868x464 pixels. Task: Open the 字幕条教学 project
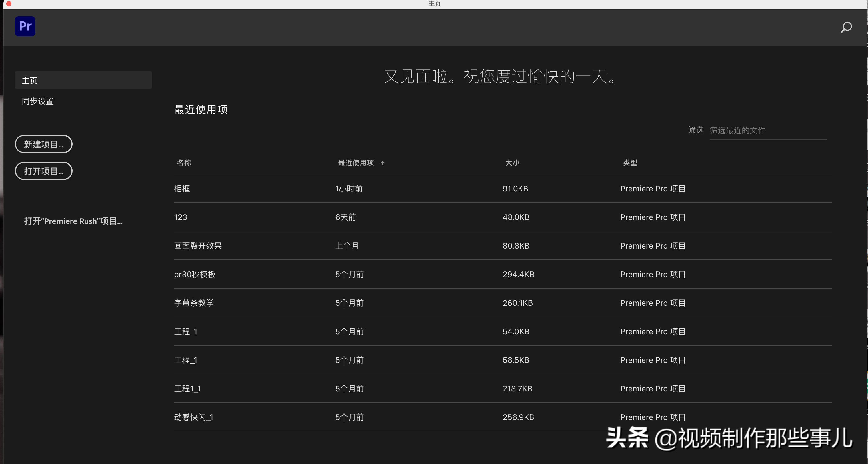pos(193,303)
